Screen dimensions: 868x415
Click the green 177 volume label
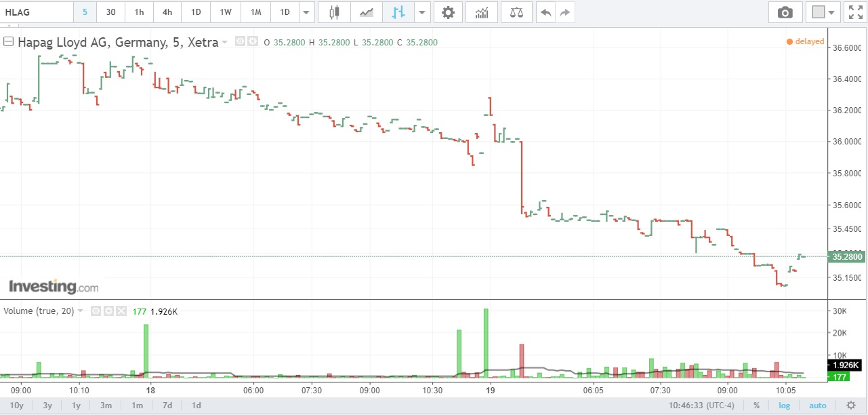[x=839, y=377]
